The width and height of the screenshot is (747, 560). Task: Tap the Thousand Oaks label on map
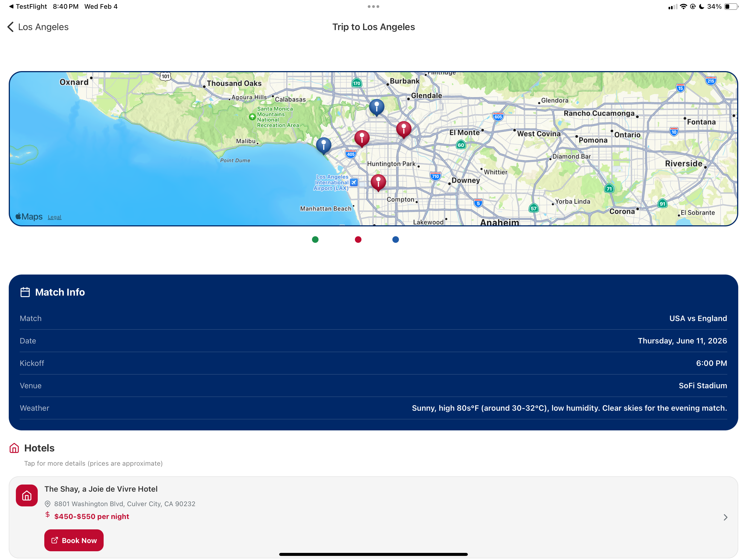click(x=234, y=83)
